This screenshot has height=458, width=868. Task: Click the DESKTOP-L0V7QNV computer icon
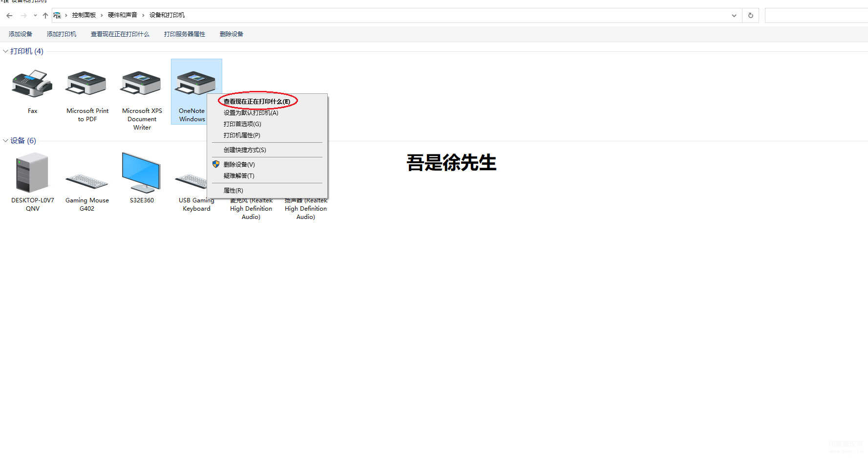pyautogui.click(x=32, y=173)
